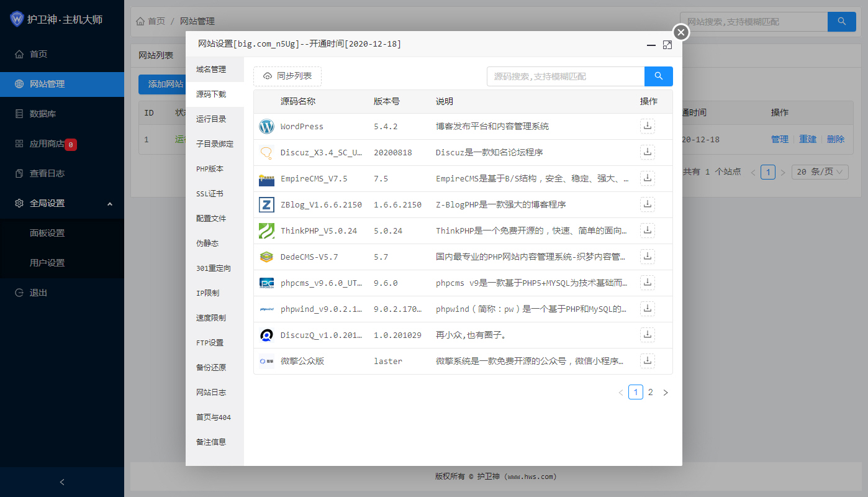Open 数据库 in the left sidebar
The width and height of the screenshot is (868, 497).
coord(62,114)
